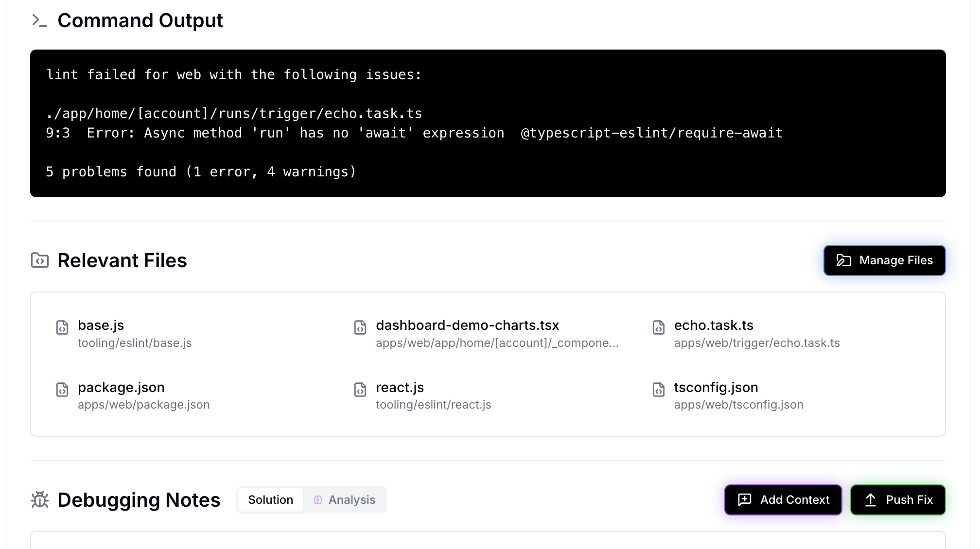
Task: Click the path tooling/eslint/react.js
Action: [434, 405]
